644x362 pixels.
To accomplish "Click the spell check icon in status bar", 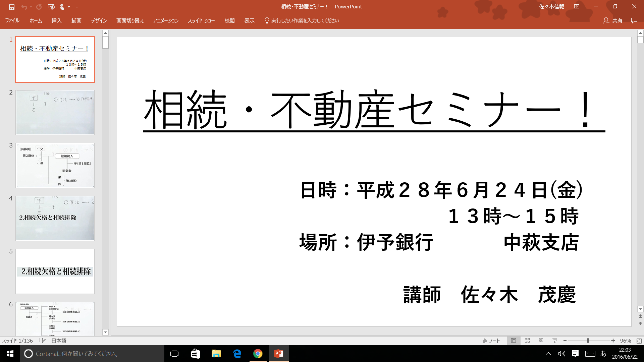I will pos(42,341).
